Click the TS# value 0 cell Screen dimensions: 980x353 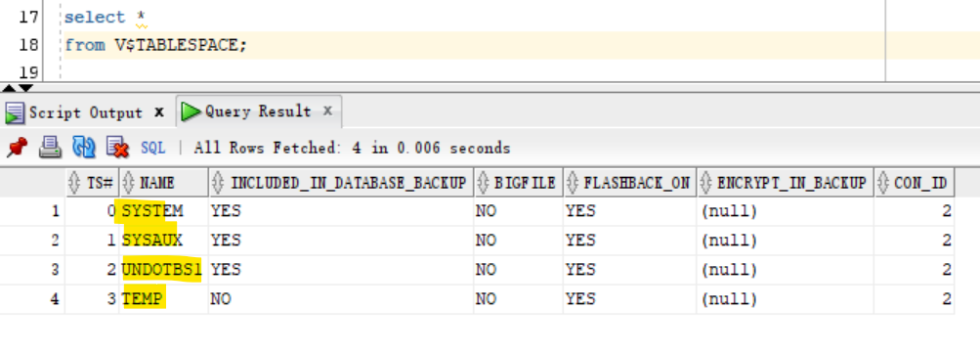(x=92, y=211)
